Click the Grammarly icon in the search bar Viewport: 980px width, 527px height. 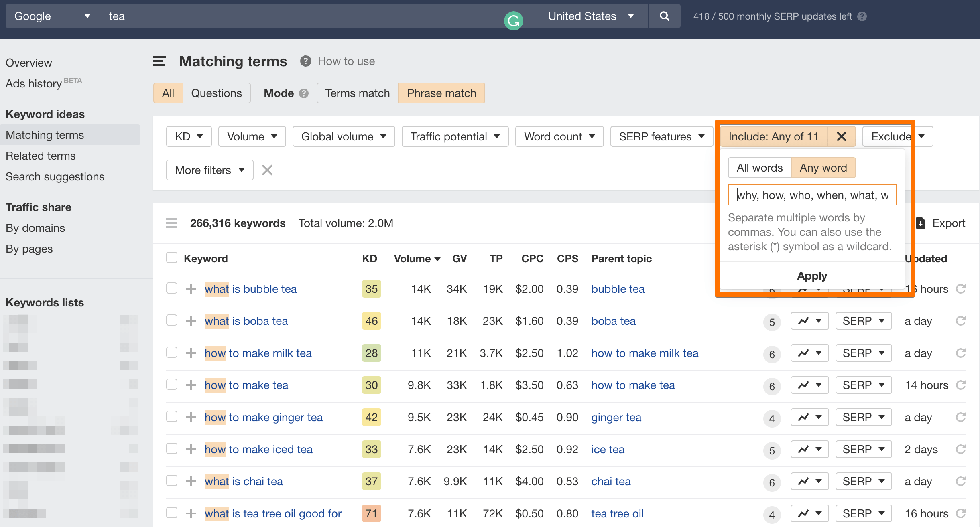pos(514,19)
